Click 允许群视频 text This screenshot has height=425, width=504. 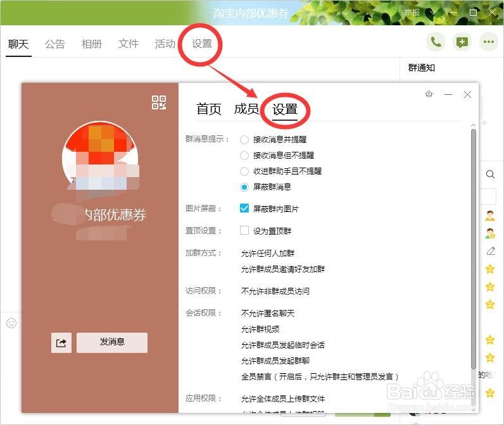pos(260,330)
